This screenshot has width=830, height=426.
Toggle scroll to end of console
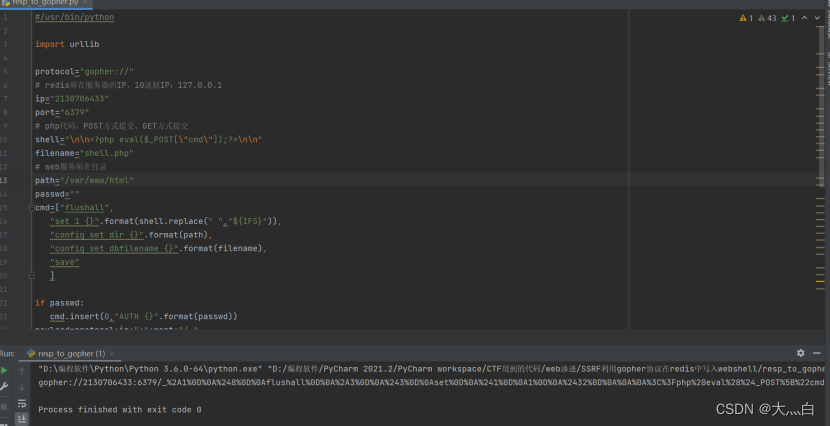point(22,419)
